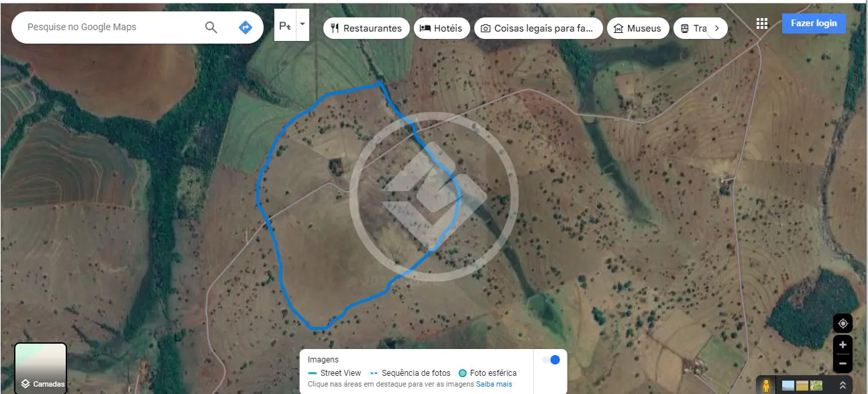Image resolution: width=868 pixels, height=394 pixels.
Task: Select the Hotéis category chip
Action: click(x=441, y=28)
